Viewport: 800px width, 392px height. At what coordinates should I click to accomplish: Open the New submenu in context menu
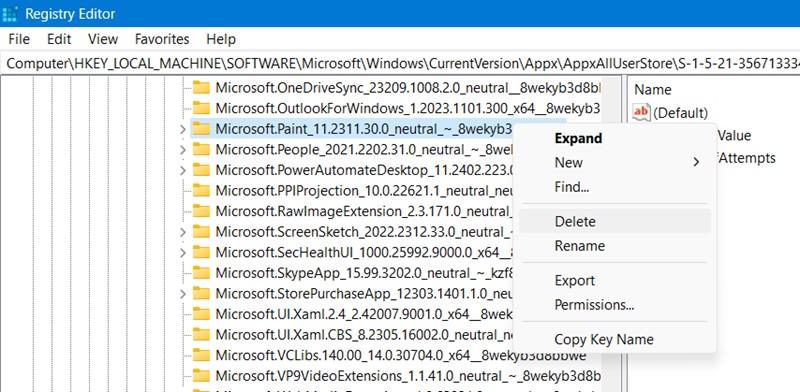point(614,162)
